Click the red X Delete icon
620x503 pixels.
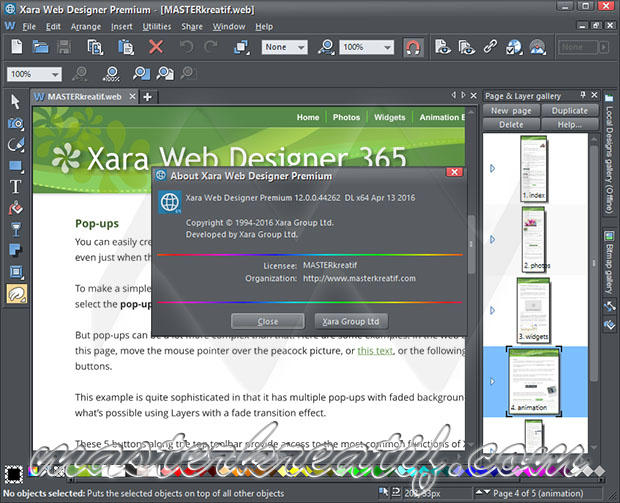[156, 47]
